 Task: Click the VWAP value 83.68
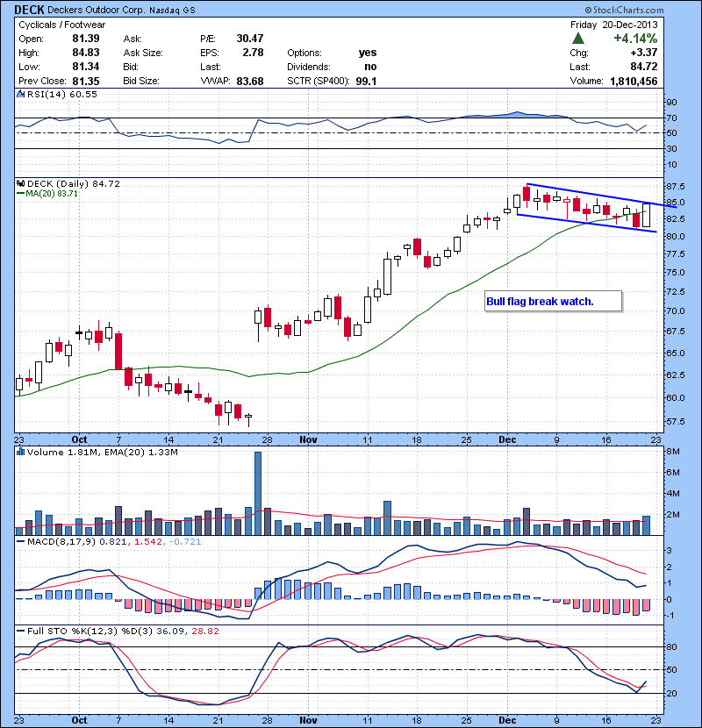[x=250, y=81]
